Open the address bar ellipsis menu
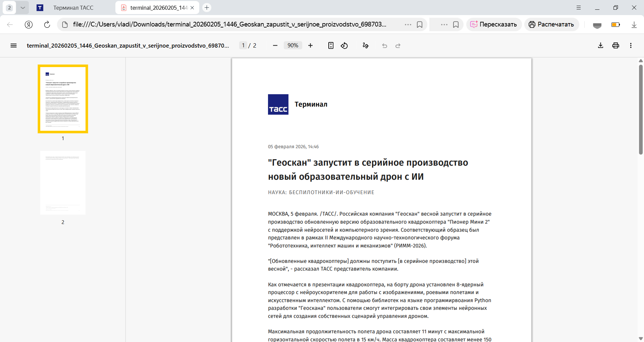 (408, 24)
